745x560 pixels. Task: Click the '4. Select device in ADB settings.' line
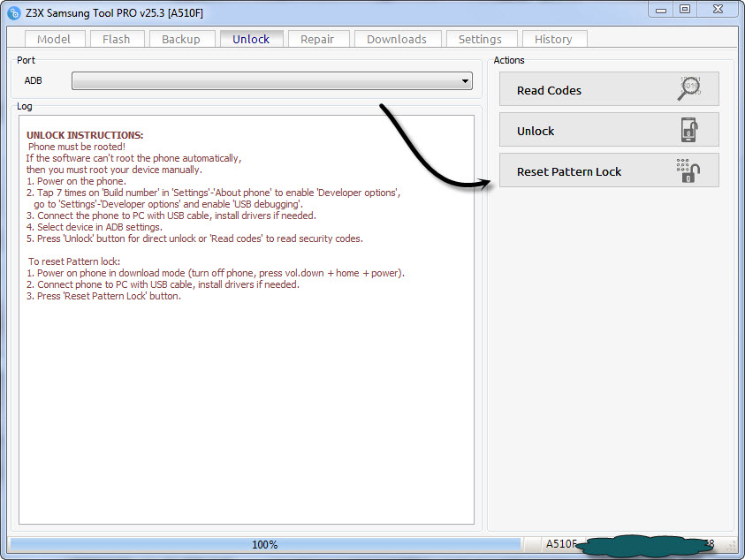click(95, 227)
